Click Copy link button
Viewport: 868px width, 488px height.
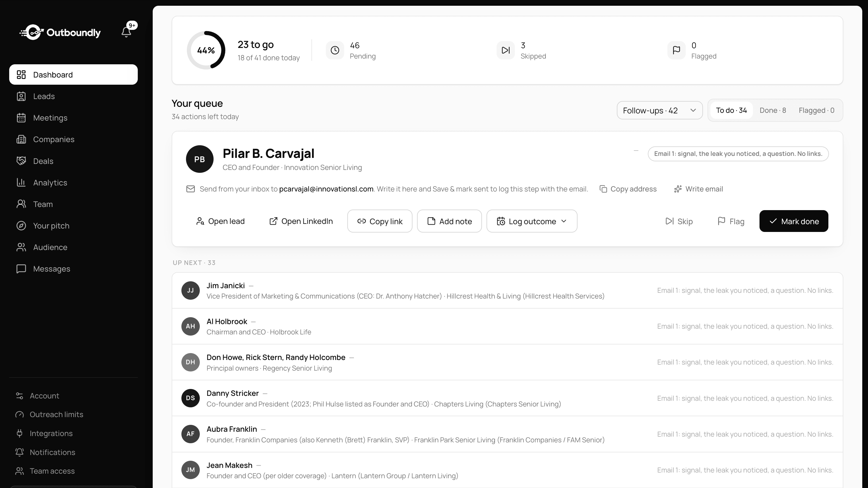[380, 221]
